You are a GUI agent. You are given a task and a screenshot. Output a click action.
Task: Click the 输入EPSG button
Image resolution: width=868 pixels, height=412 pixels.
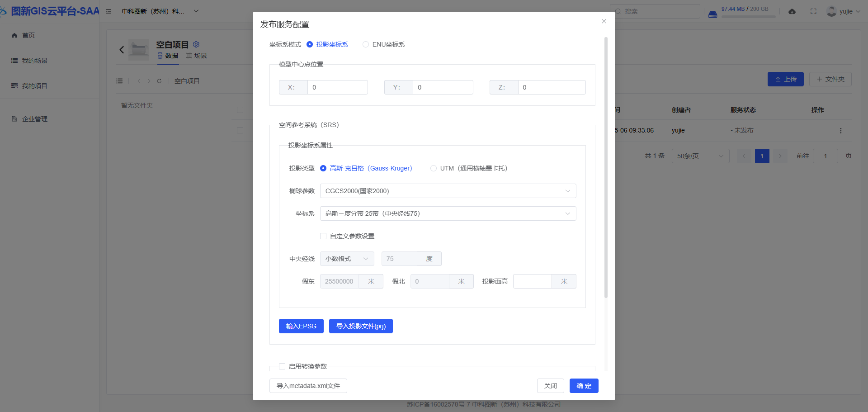tap(301, 326)
